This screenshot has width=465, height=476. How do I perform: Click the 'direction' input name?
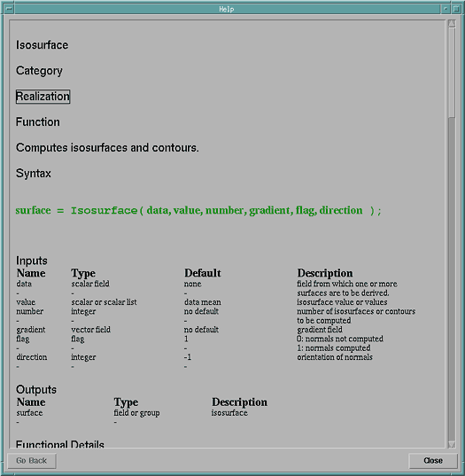[x=32, y=357]
